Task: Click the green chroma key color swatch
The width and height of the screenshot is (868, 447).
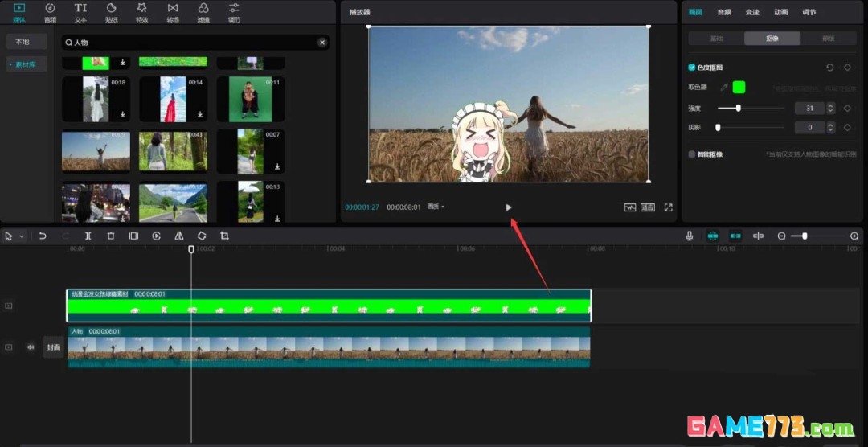Action: (739, 87)
